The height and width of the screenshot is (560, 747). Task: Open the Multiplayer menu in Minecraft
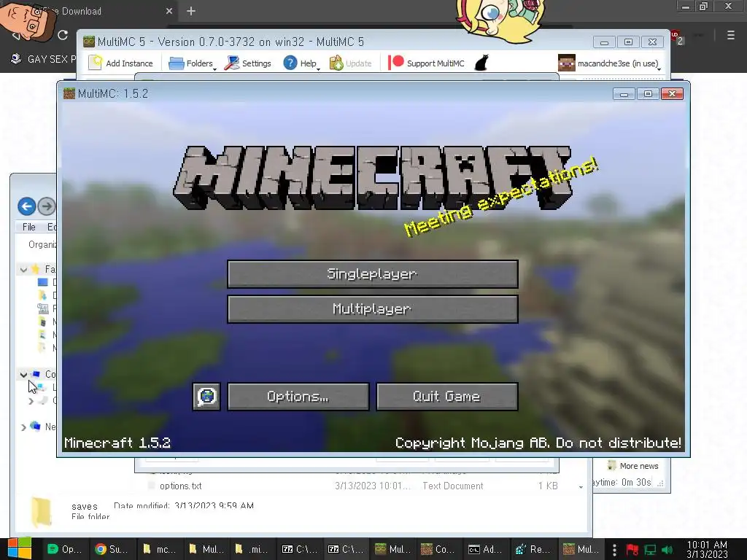(373, 309)
